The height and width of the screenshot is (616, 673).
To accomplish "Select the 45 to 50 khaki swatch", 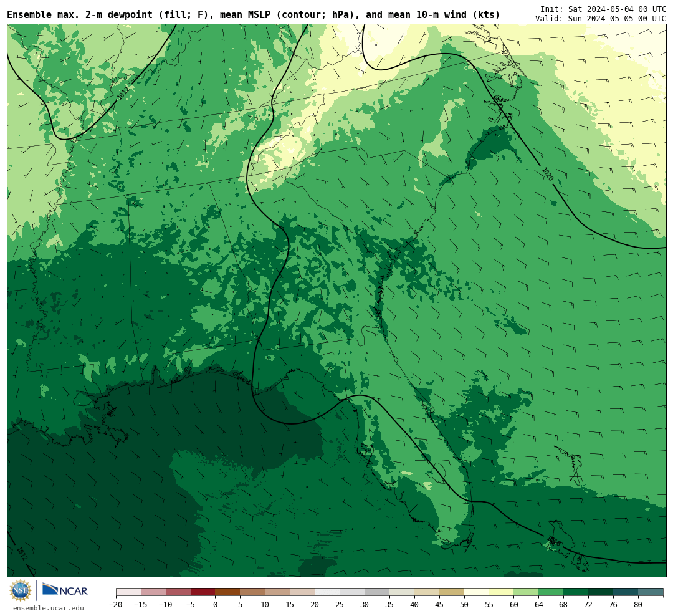I will coord(452,592).
